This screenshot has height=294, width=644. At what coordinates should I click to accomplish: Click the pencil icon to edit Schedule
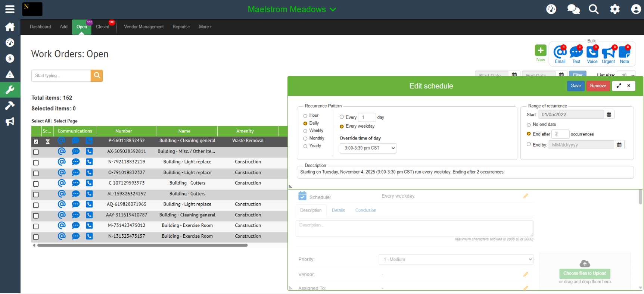click(526, 196)
